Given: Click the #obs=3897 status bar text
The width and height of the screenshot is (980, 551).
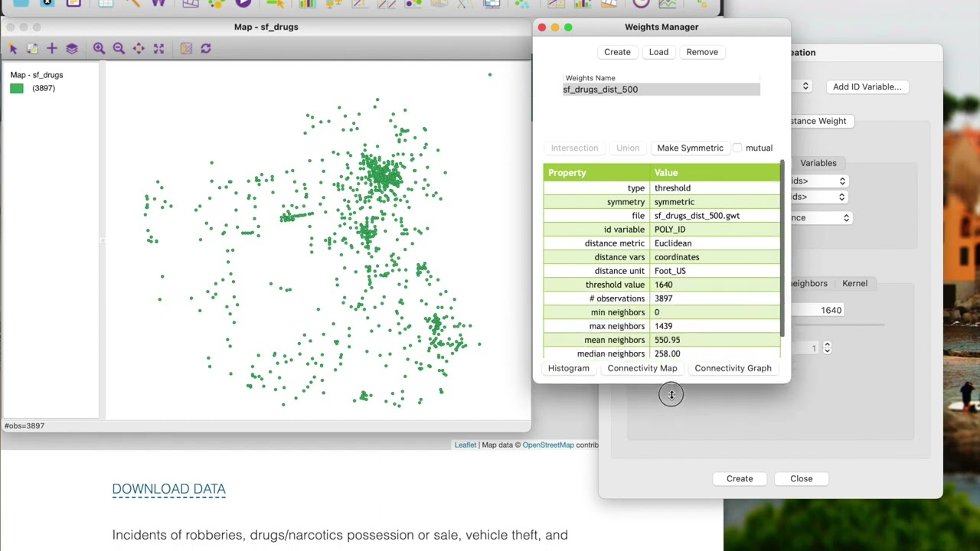Looking at the screenshot, I should coord(24,425).
